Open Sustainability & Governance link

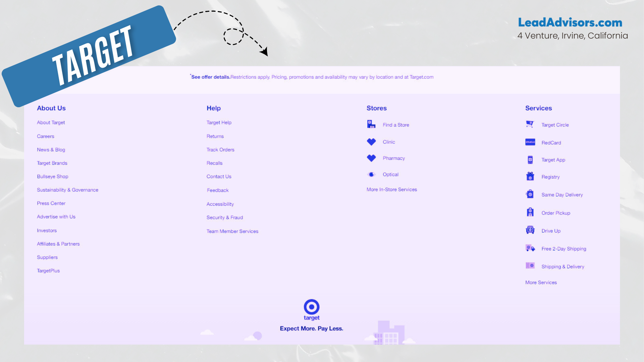tap(68, 190)
